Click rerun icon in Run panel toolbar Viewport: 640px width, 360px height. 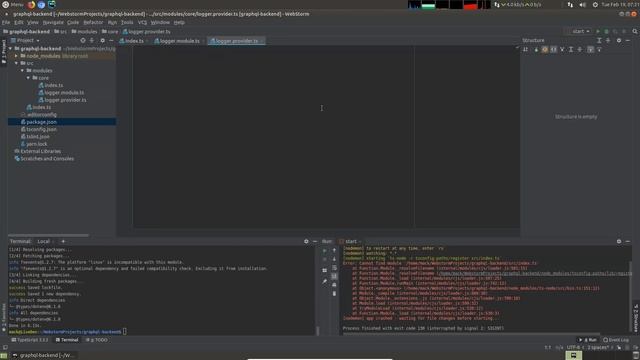point(324,251)
